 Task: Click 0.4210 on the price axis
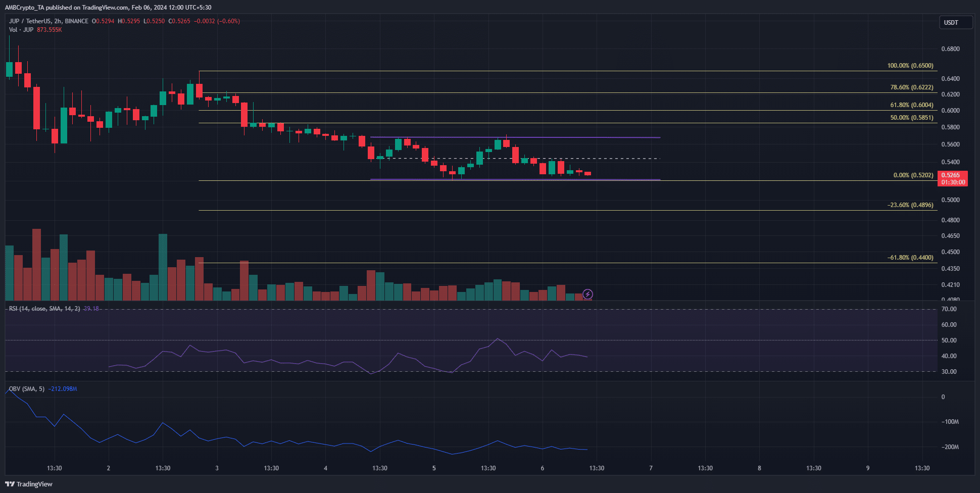(951, 285)
